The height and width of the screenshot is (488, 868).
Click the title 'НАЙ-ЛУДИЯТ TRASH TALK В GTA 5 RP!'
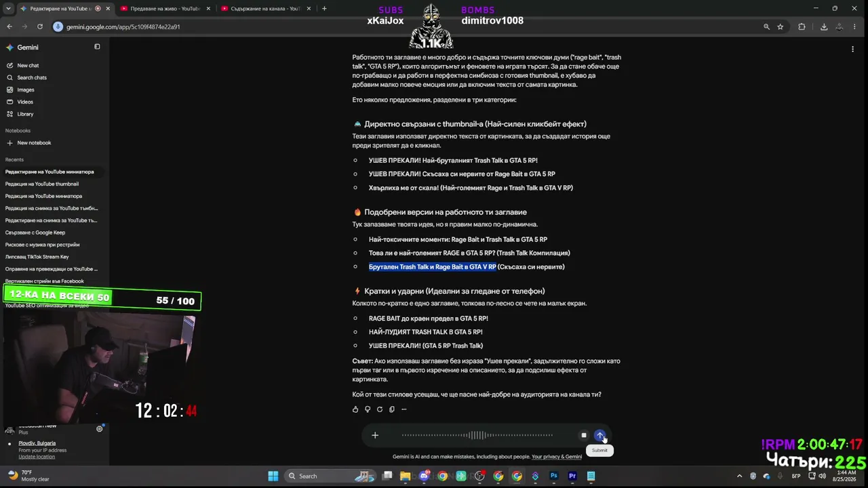426,332
